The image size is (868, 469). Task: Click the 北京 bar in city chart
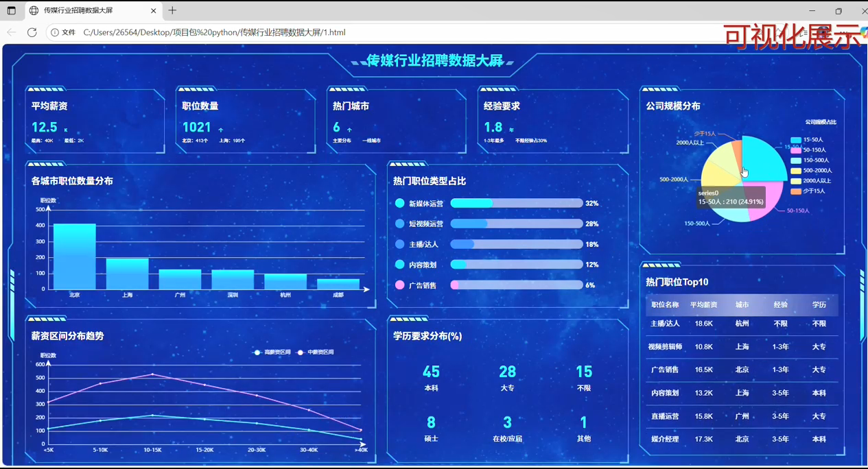pos(74,256)
